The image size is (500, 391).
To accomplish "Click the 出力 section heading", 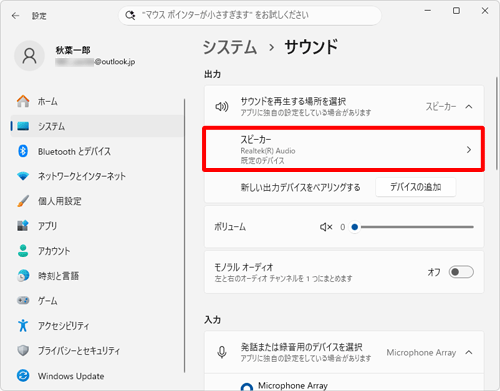I will 212,74.
